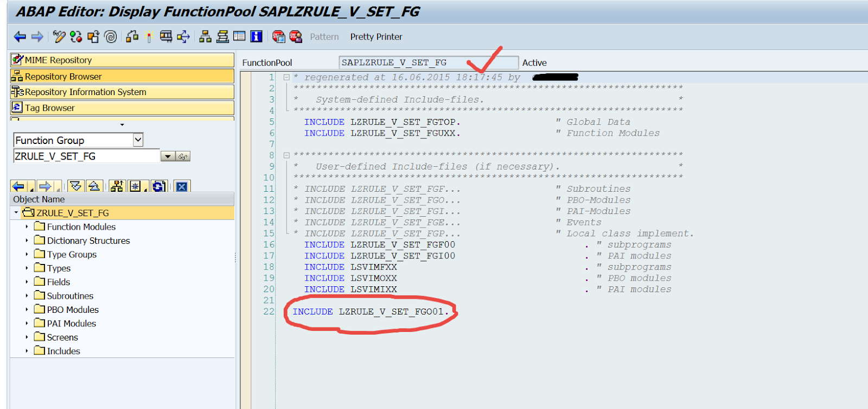The width and height of the screenshot is (868, 409).
Task: Expand the Dictionary Structures folder
Action: [27, 240]
